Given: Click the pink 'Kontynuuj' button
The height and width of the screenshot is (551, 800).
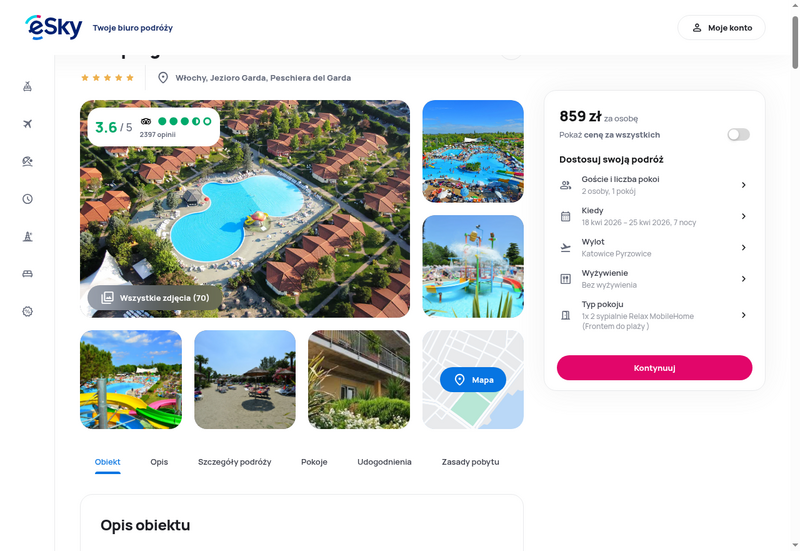Looking at the screenshot, I should (654, 368).
